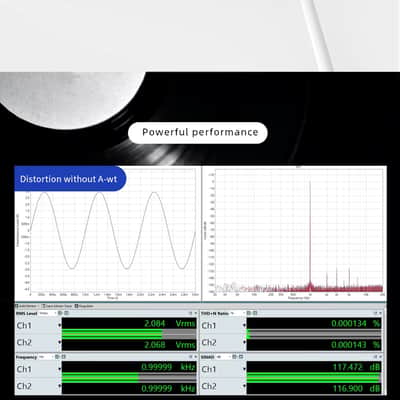
Task: Open the RMS Level unit dropdown
Action: (47, 313)
